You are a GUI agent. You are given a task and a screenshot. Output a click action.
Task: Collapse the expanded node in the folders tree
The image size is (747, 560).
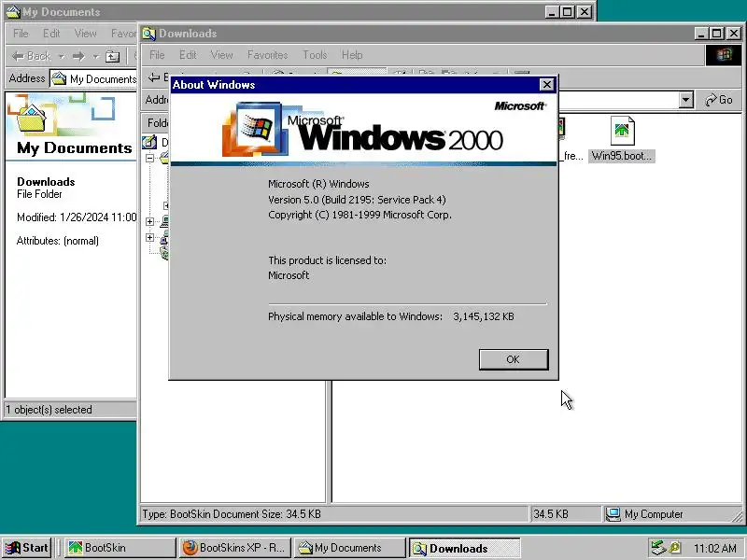(x=150, y=158)
